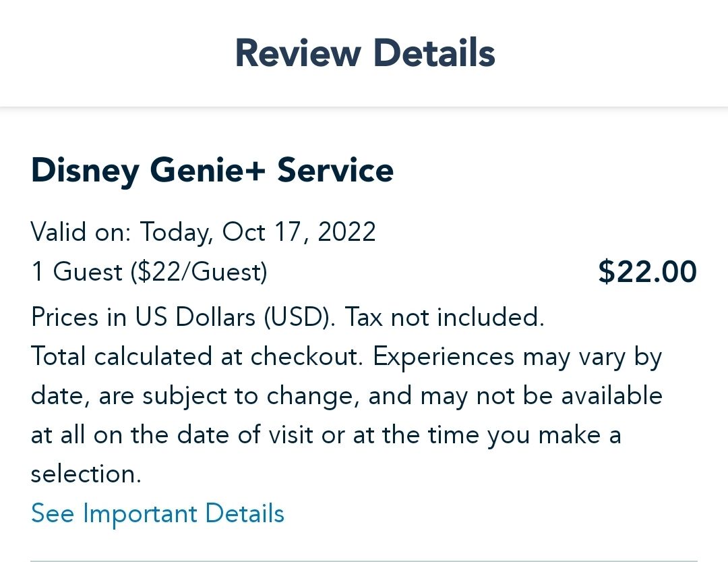728x562 pixels.
Task: Click the divider line below Important Details
Action: (x=364, y=560)
